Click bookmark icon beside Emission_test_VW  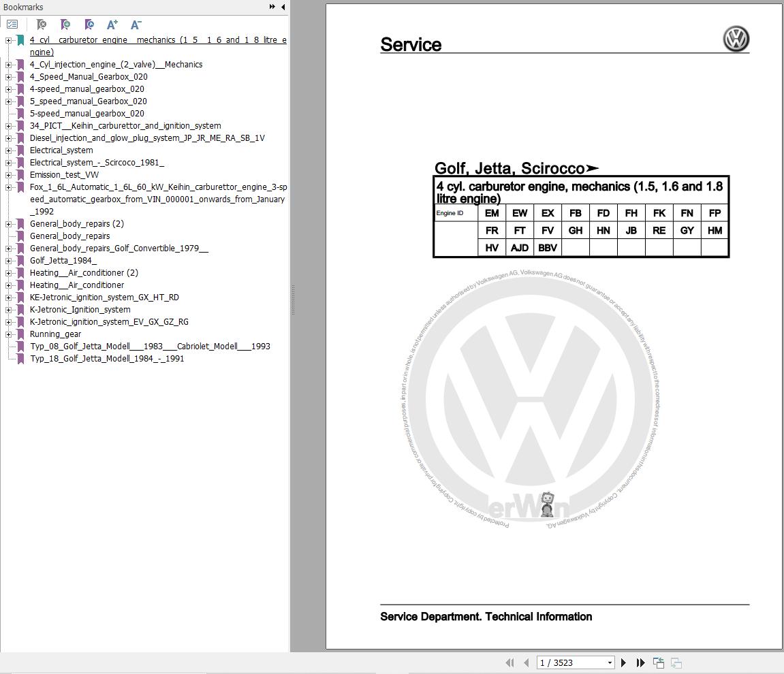20,175
